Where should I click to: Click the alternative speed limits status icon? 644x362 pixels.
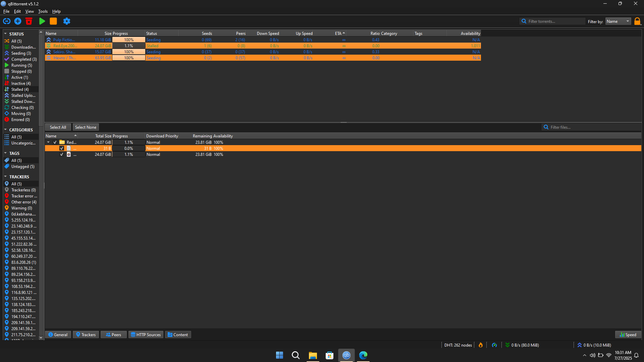click(x=494, y=345)
